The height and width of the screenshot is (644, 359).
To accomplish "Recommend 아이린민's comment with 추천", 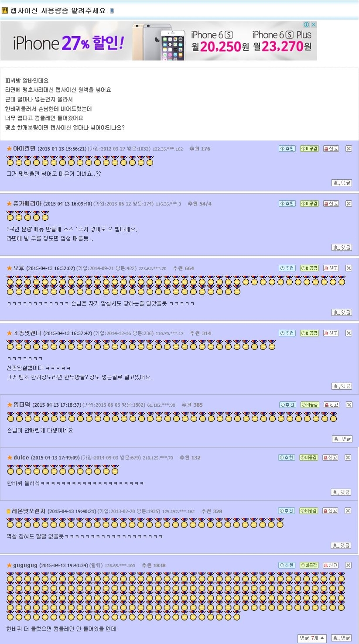I will tap(287, 149).
